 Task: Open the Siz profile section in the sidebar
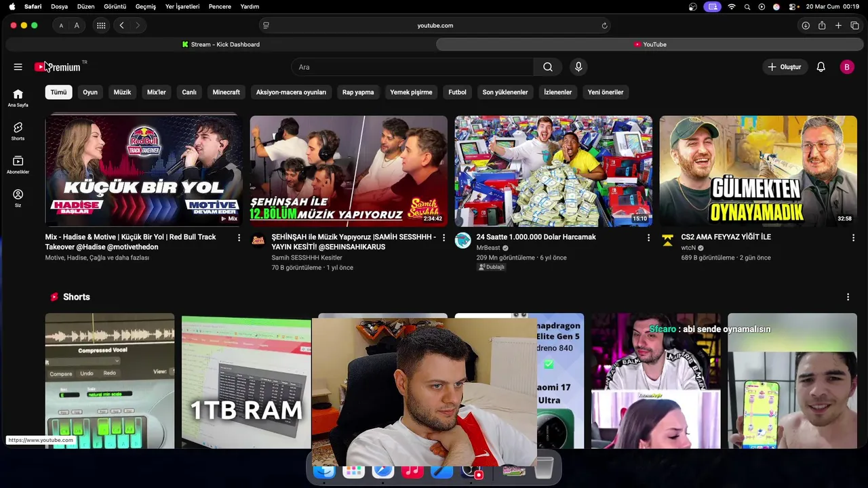pyautogui.click(x=18, y=198)
